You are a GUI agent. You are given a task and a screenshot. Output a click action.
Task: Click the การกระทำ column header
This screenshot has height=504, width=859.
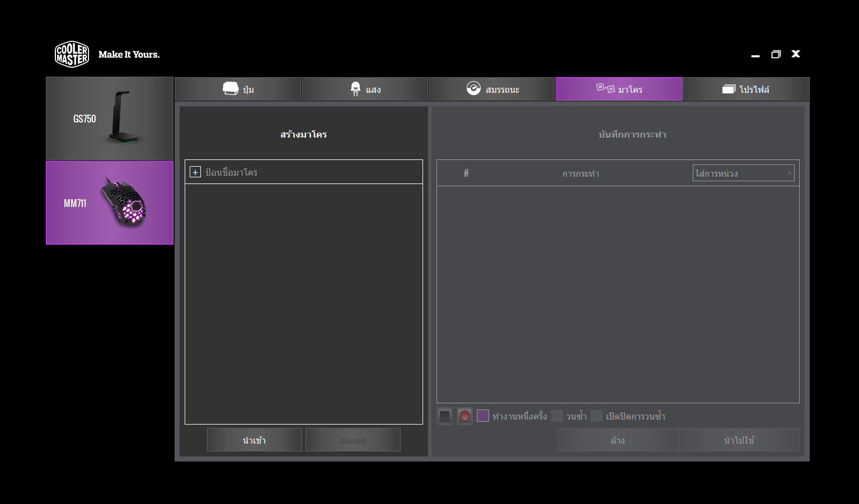pos(581,173)
